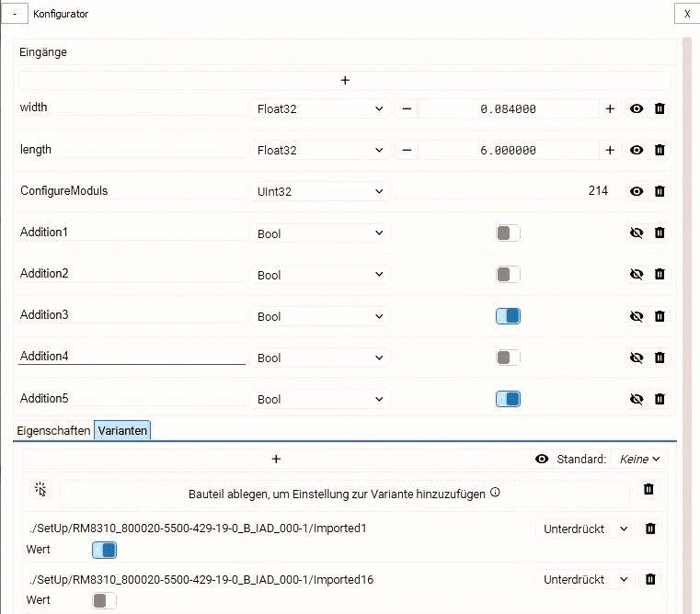This screenshot has width=700, height=614.
Task: Increase the length value with plus stepper
Action: (610, 150)
